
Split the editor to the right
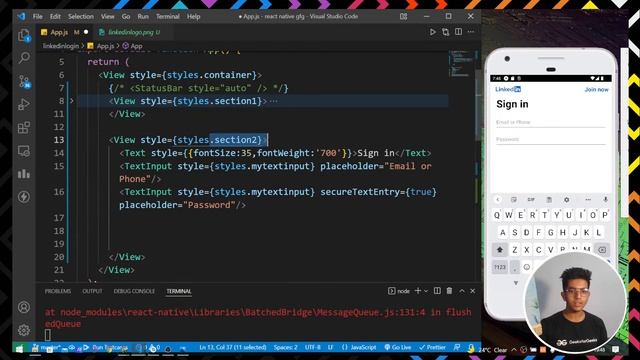coord(459,32)
